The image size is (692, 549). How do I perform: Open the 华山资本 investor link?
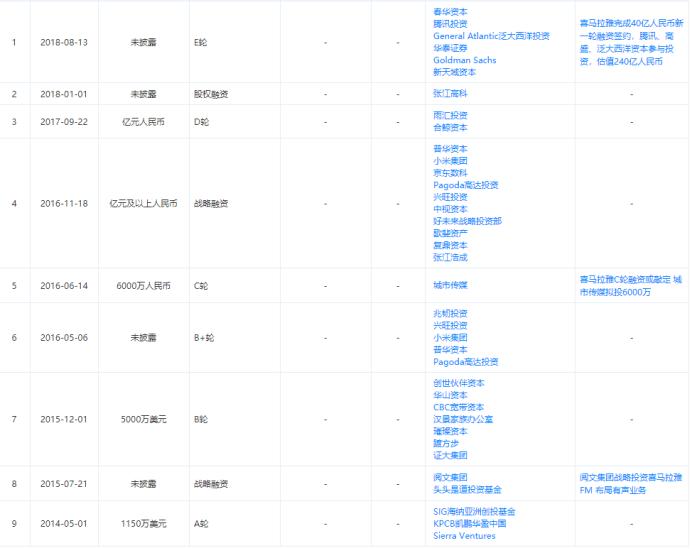(x=450, y=395)
